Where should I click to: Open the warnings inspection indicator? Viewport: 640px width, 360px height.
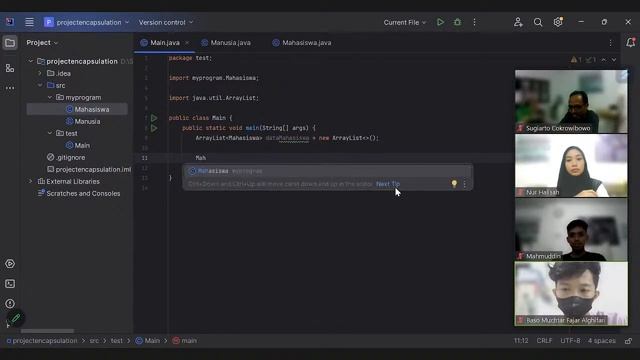pos(583,60)
